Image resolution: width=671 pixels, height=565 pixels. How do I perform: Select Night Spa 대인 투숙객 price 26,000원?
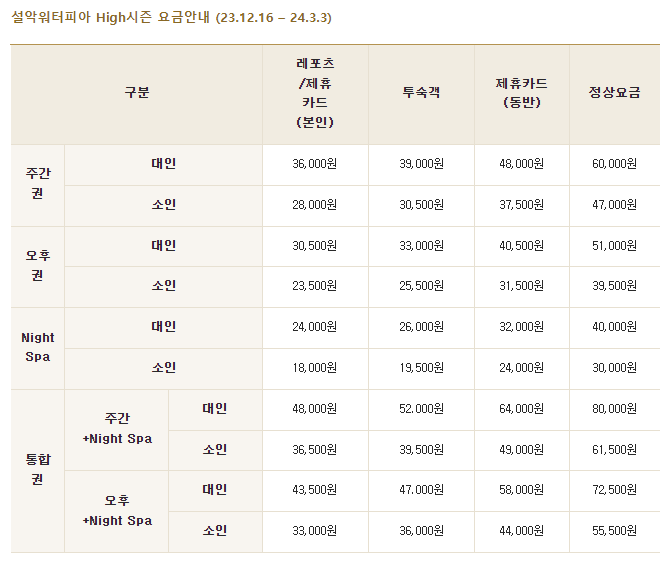422,327
